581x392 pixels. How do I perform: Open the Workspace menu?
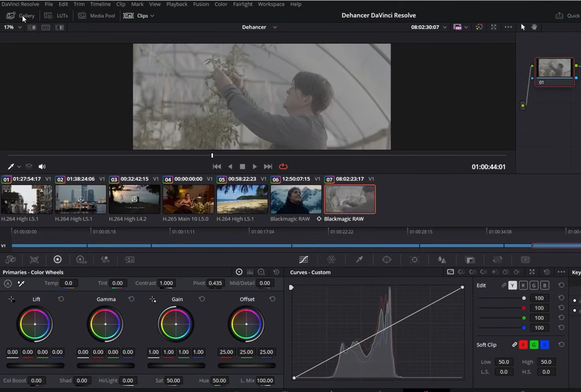point(271,4)
